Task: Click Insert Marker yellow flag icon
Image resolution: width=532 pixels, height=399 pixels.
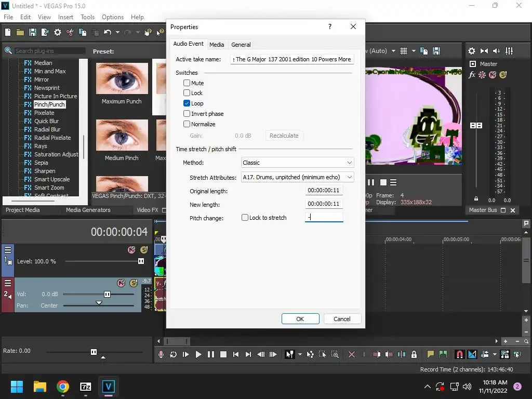Action: coord(431,354)
